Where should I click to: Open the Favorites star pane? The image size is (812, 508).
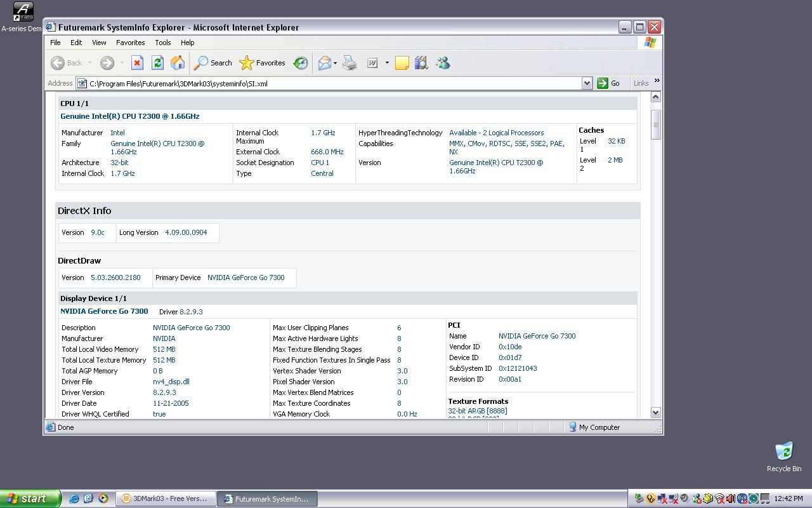pyautogui.click(x=262, y=63)
